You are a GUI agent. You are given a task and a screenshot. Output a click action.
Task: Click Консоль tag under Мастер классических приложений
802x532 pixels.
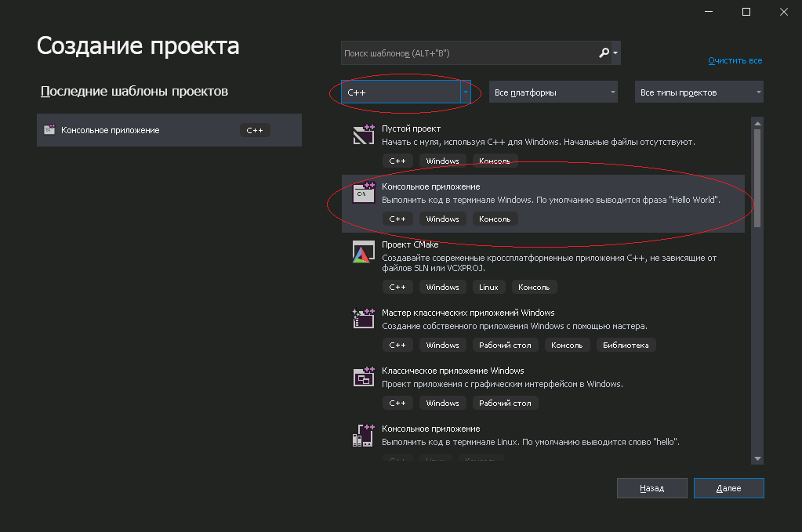567,346
